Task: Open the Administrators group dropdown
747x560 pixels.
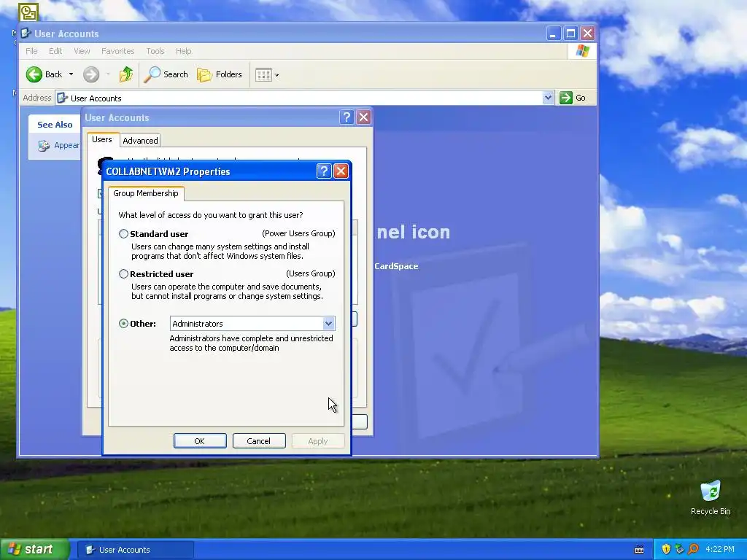Action: tap(328, 324)
